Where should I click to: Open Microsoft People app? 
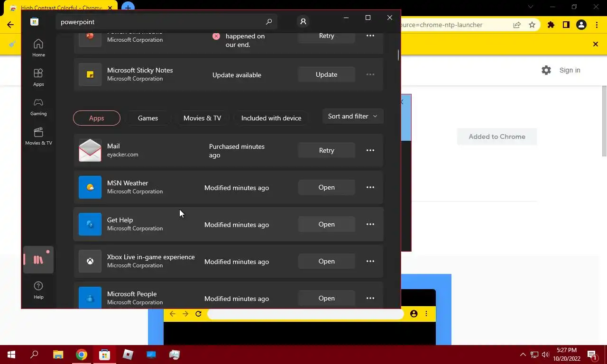click(327, 298)
